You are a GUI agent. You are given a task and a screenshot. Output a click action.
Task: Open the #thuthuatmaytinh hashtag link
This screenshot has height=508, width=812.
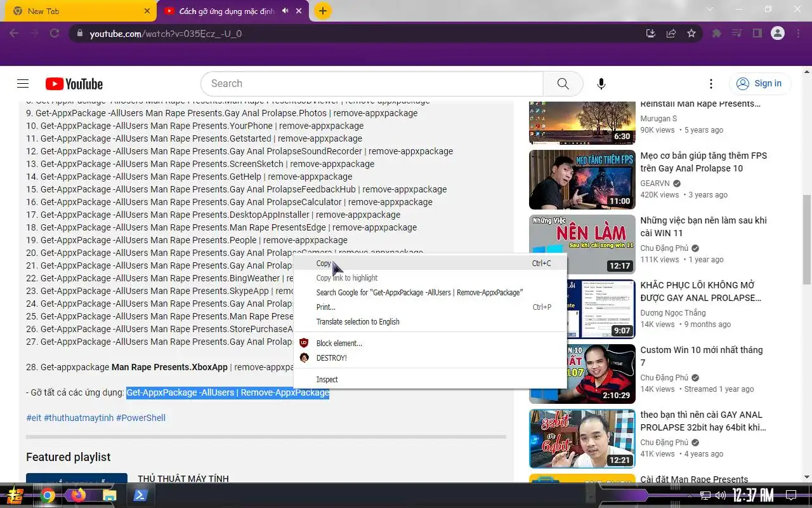point(79,418)
